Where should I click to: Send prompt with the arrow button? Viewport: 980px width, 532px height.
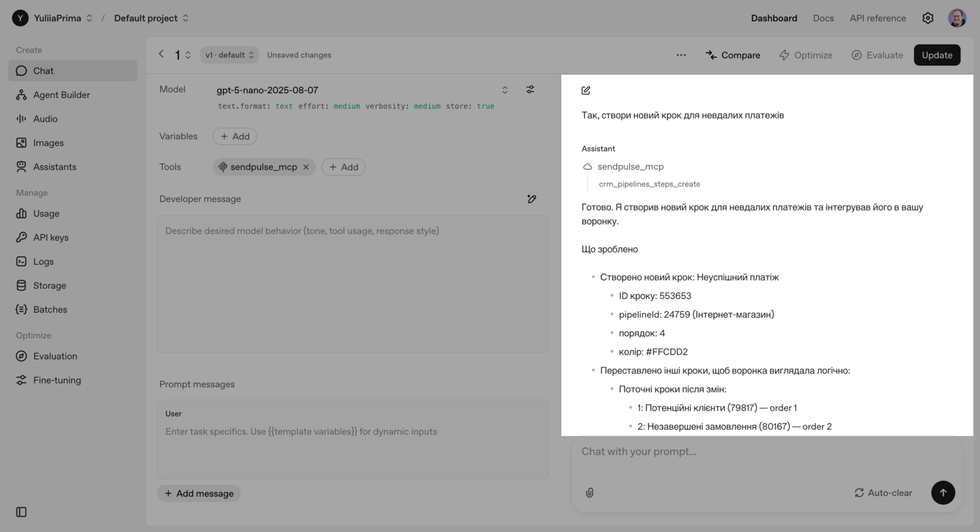tap(943, 493)
